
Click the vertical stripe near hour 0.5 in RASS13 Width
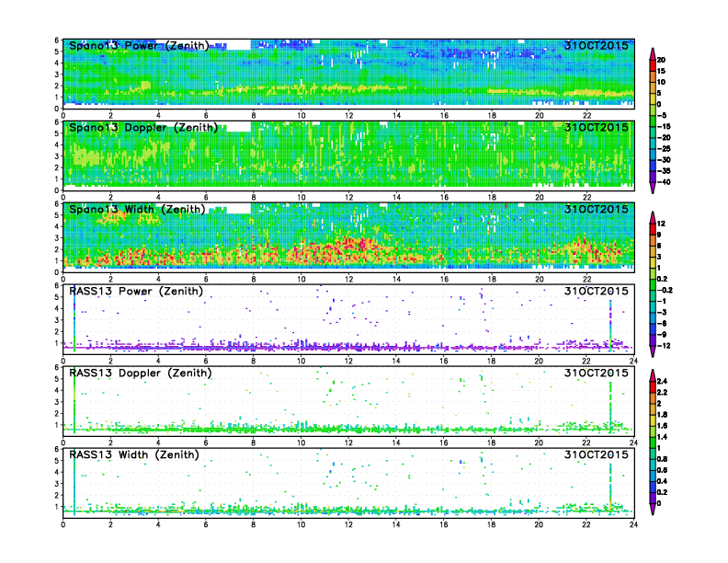coord(74,481)
